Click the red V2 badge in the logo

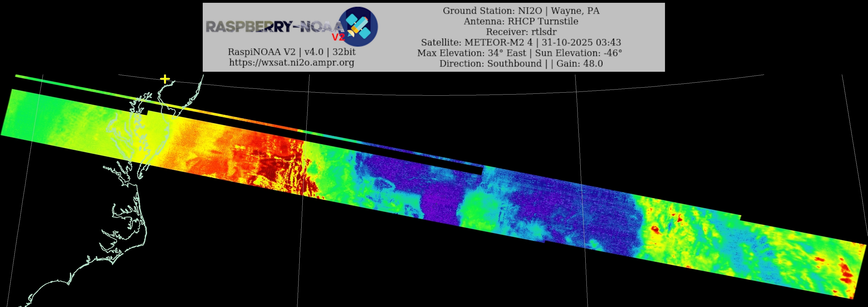coord(338,37)
